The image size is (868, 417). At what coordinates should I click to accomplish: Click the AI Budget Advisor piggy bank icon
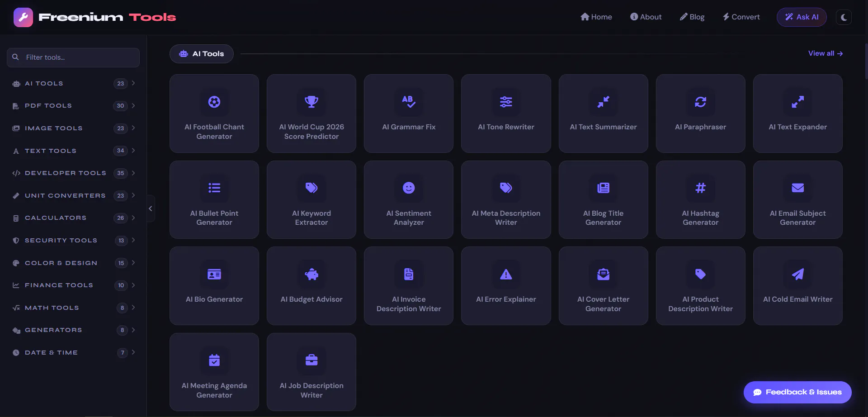coord(311,274)
